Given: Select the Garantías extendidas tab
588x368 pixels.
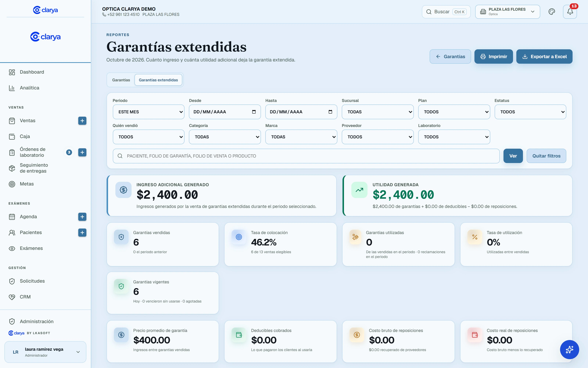Looking at the screenshot, I should [x=158, y=80].
